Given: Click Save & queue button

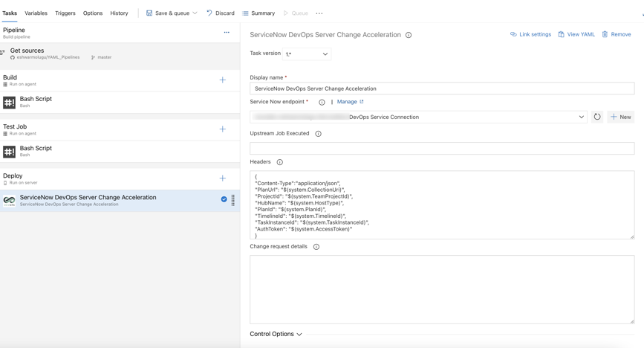Looking at the screenshot, I should tap(169, 13).
